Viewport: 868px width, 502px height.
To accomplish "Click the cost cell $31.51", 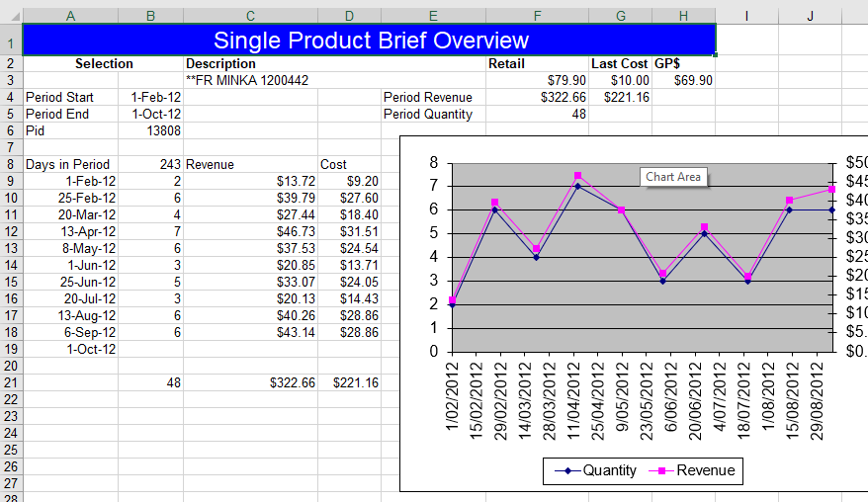I will coord(349,232).
